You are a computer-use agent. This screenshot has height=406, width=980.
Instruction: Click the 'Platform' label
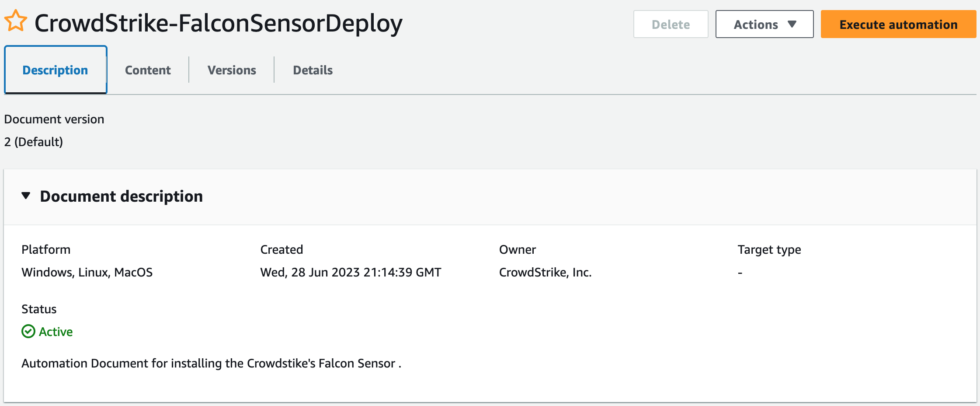[46, 249]
